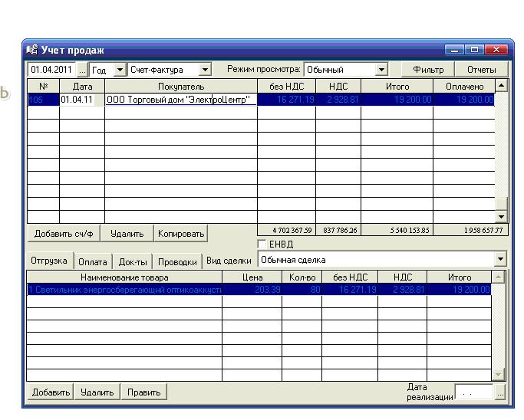Screen dimensions: 524x420
Task: Click the Копировать button
Action: click(181, 233)
